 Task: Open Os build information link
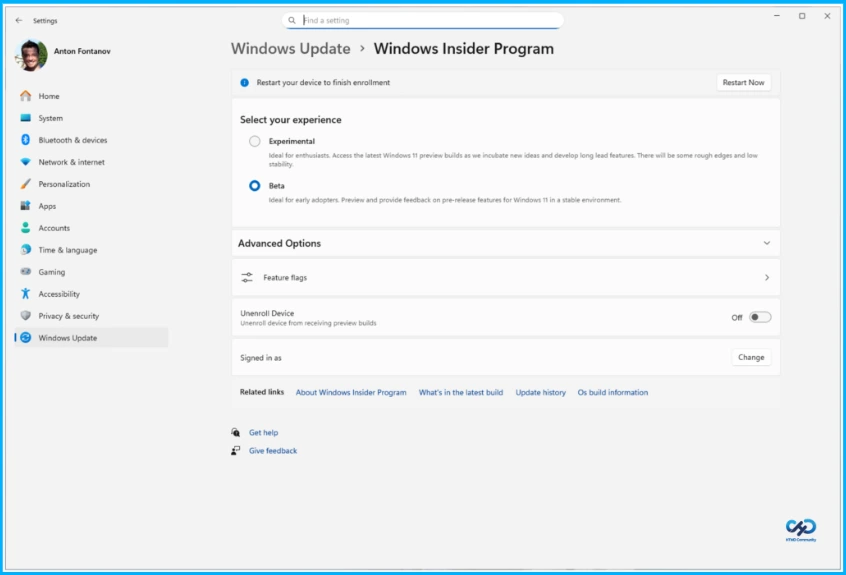pyautogui.click(x=613, y=392)
